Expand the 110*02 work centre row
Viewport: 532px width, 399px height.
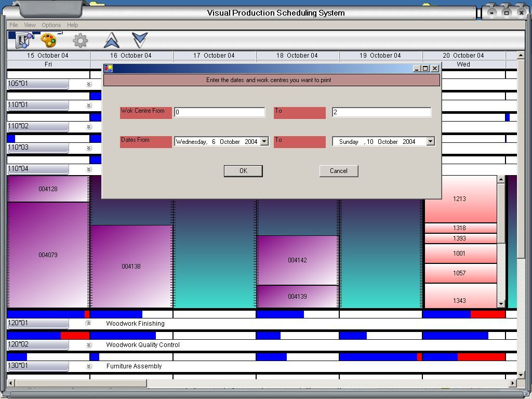click(x=88, y=127)
